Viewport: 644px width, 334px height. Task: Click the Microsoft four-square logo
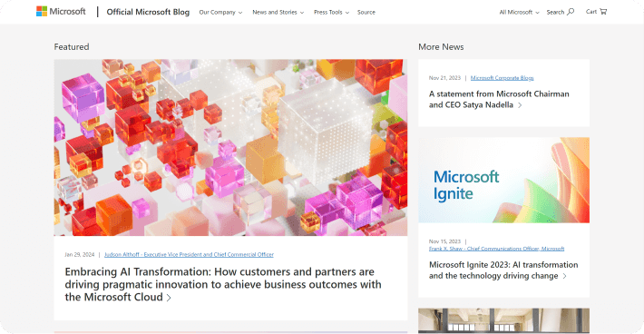42,12
